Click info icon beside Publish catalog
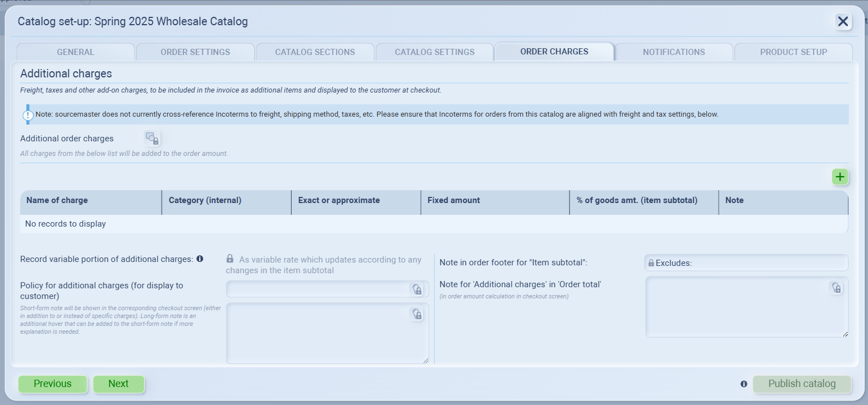This screenshot has width=868, height=405. [x=743, y=384]
